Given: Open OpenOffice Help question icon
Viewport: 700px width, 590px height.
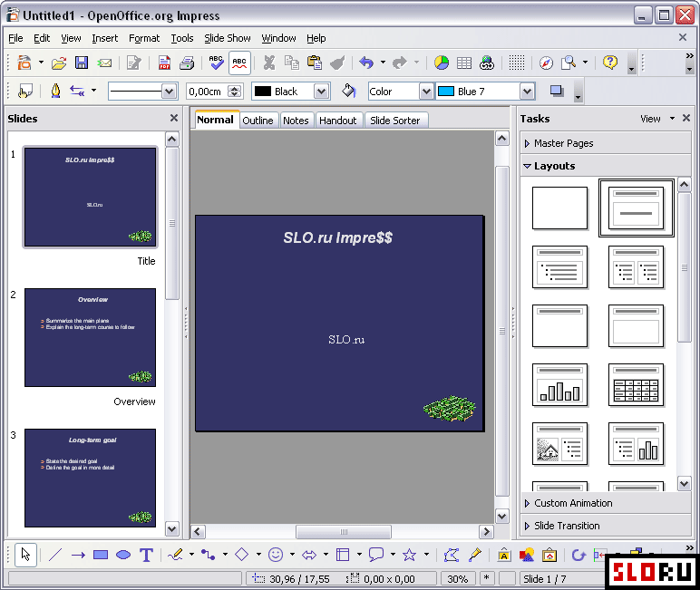Looking at the screenshot, I should click(610, 63).
